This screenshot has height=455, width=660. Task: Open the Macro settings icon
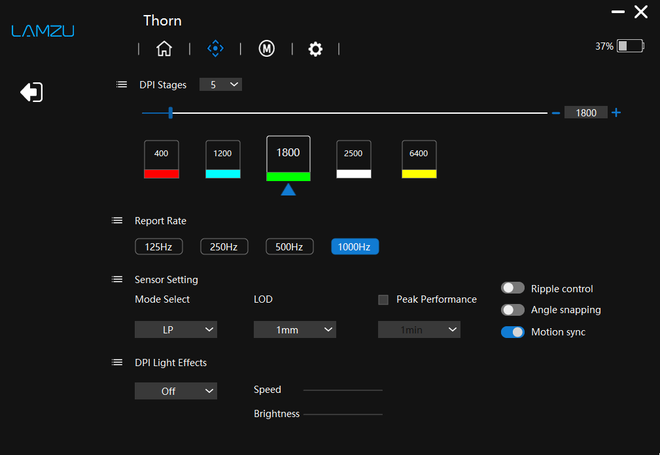[x=267, y=48]
